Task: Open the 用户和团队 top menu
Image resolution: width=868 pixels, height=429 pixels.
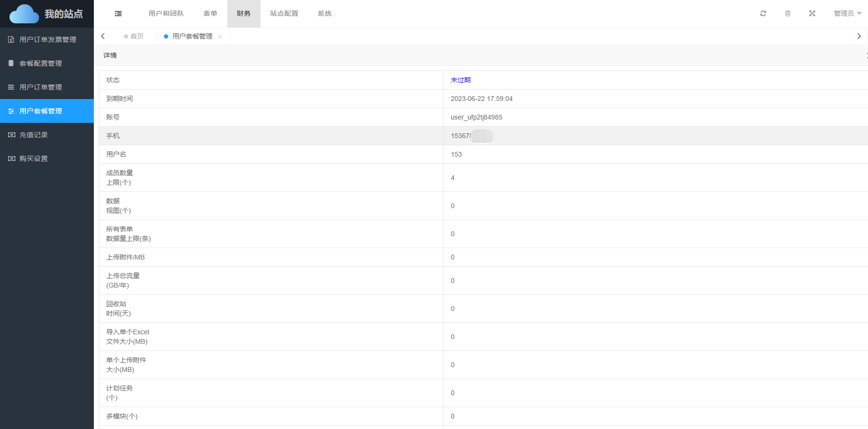Action: click(x=166, y=14)
